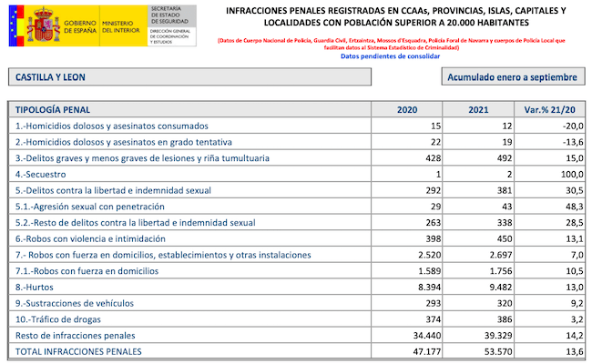Select the Var.% 21/20 column header
The height and width of the screenshot is (364, 592).
(x=545, y=109)
